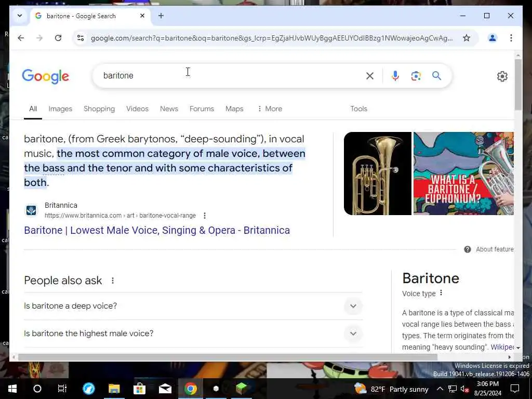Open File Explorer from the taskbar

114,389
